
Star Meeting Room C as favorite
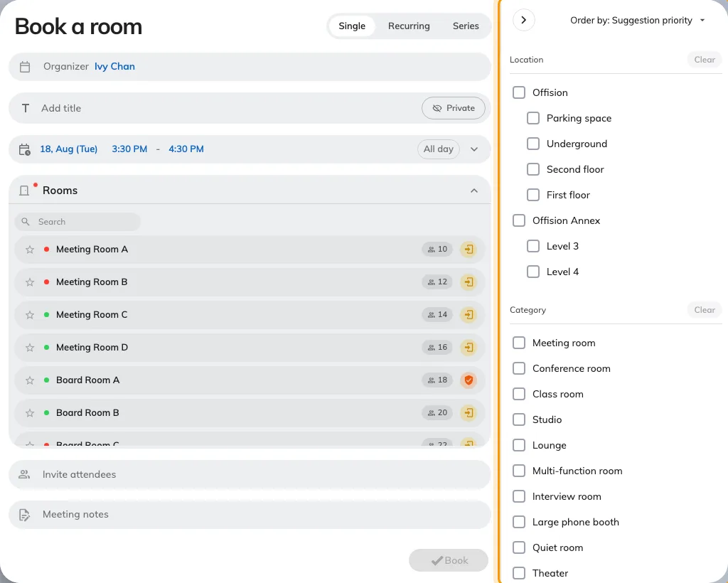click(x=30, y=315)
